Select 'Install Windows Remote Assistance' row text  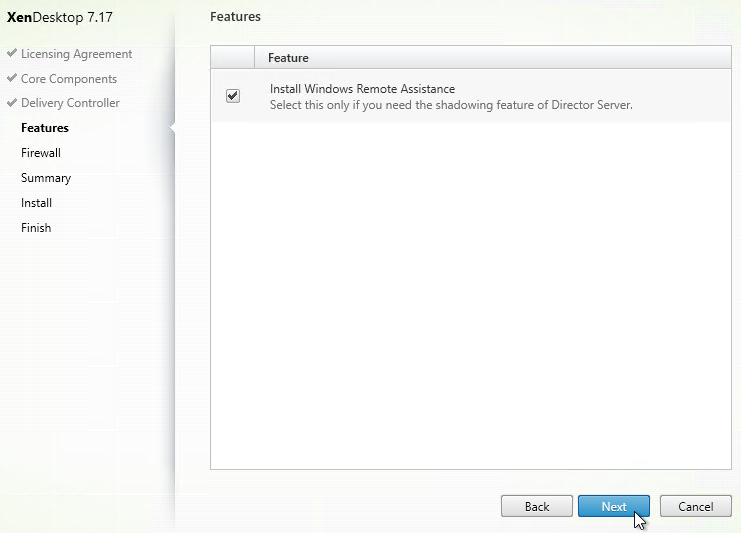362,89
